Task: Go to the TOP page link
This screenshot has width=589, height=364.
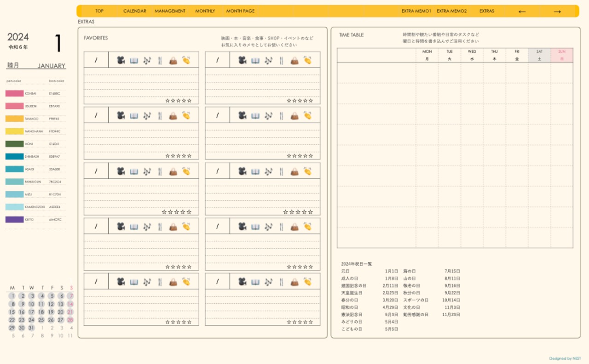Action: tap(99, 11)
